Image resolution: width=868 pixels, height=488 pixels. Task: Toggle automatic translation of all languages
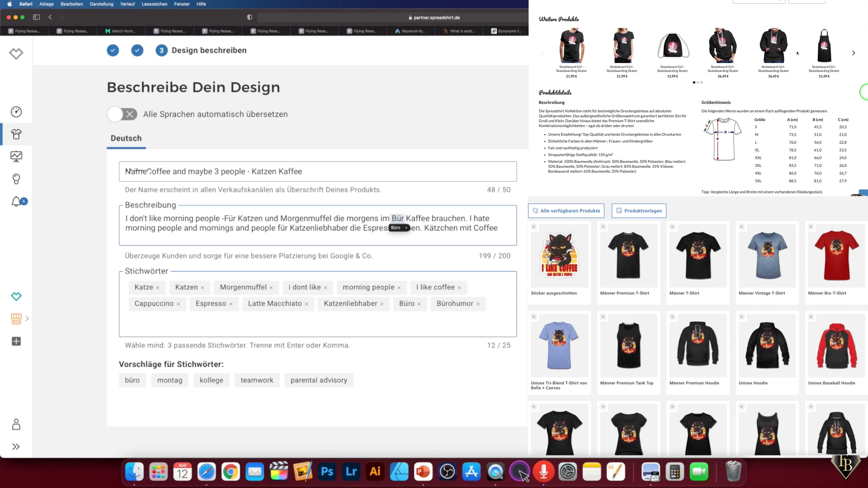point(122,114)
